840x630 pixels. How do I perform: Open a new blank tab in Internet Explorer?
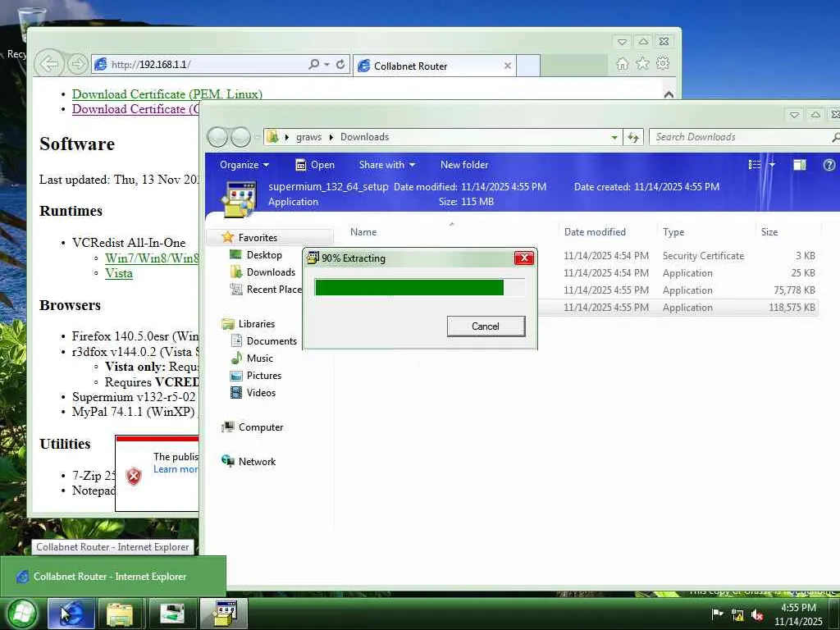tap(528, 66)
